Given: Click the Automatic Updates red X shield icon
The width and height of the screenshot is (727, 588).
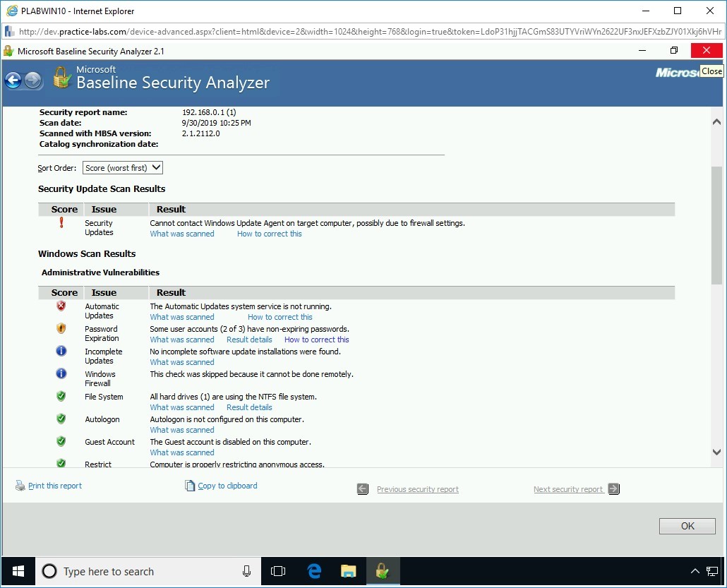Looking at the screenshot, I should click(61, 306).
